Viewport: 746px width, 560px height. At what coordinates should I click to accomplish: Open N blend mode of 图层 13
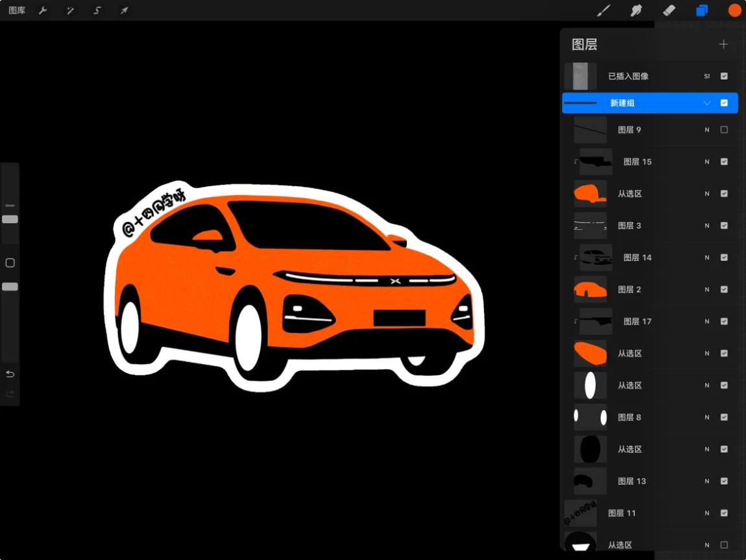pos(707,481)
